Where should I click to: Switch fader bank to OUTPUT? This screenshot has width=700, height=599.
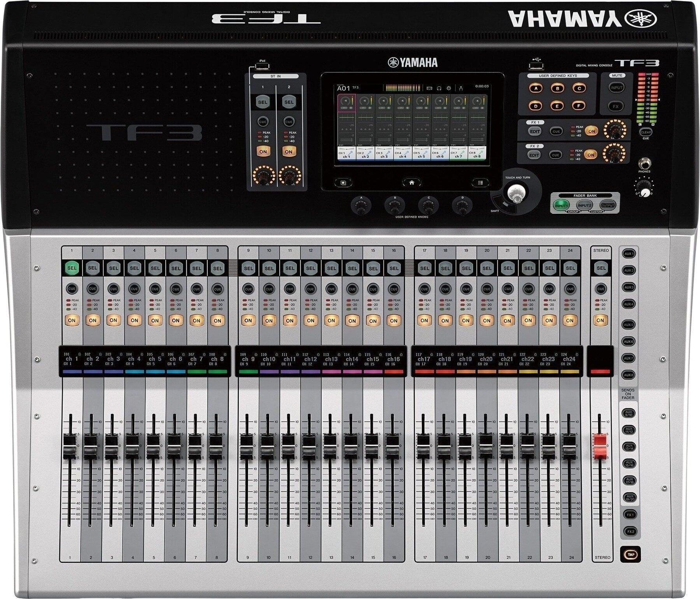pyautogui.click(x=608, y=205)
